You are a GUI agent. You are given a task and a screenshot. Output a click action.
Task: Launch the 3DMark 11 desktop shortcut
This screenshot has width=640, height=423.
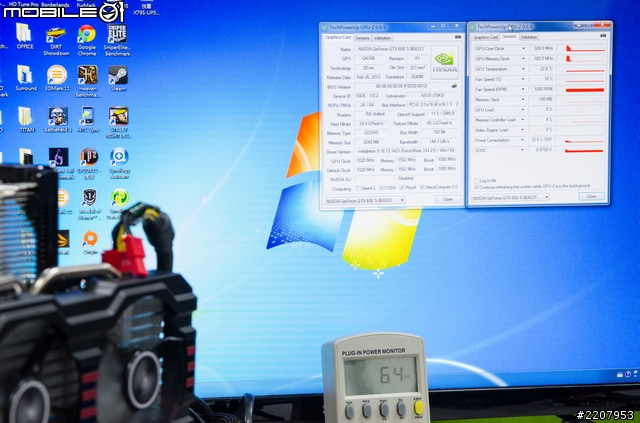[x=57, y=78]
